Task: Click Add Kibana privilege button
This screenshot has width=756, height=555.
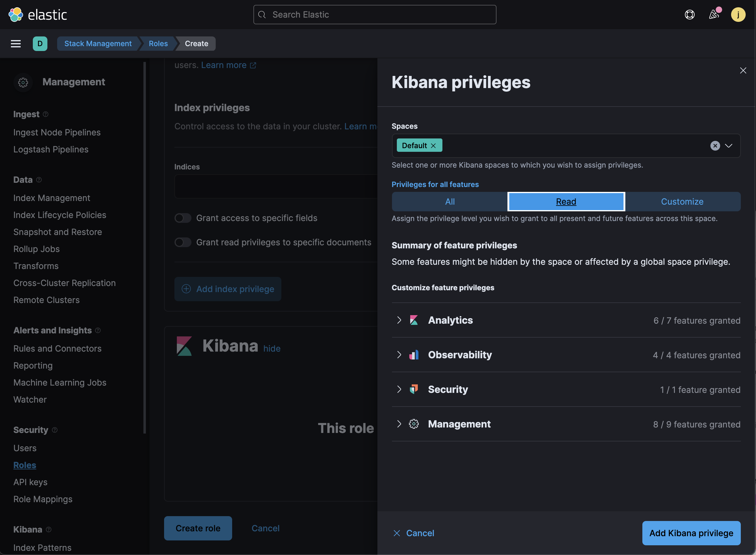Action: coord(691,533)
